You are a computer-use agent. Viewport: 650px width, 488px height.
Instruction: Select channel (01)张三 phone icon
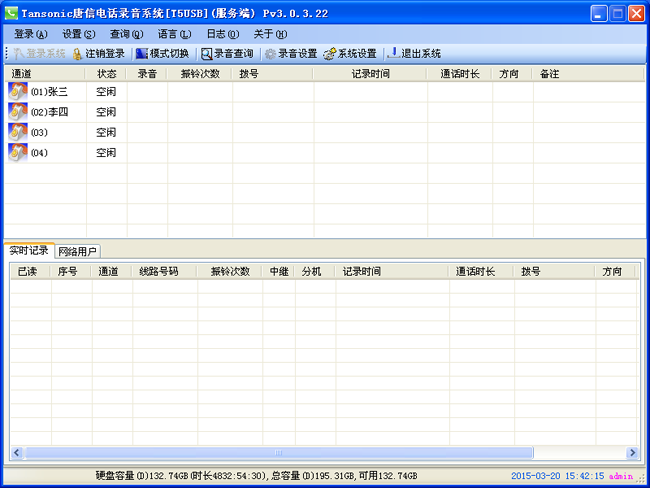coord(18,92)
